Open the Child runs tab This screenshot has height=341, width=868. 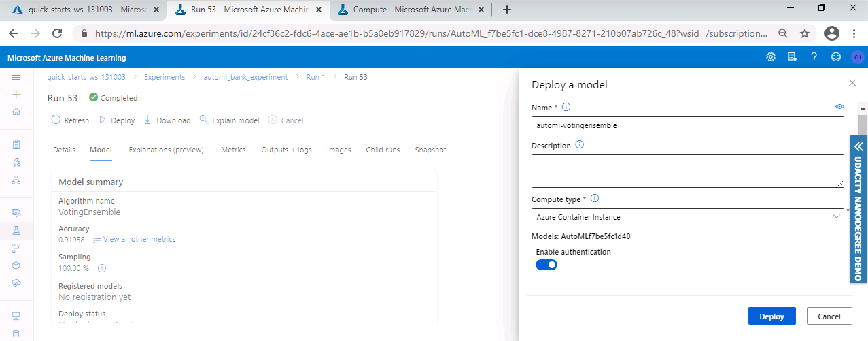383,150
